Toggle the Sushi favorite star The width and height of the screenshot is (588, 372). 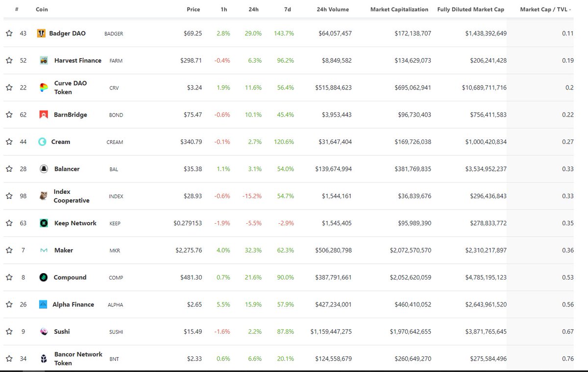coord(9,331)
